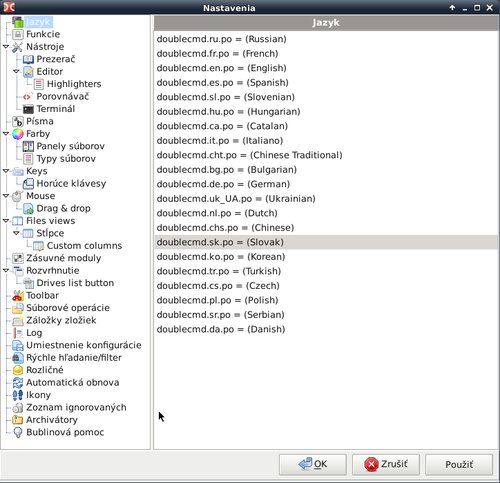Open Drives list button settings
The image size is (500, 483).
(75, 283)
